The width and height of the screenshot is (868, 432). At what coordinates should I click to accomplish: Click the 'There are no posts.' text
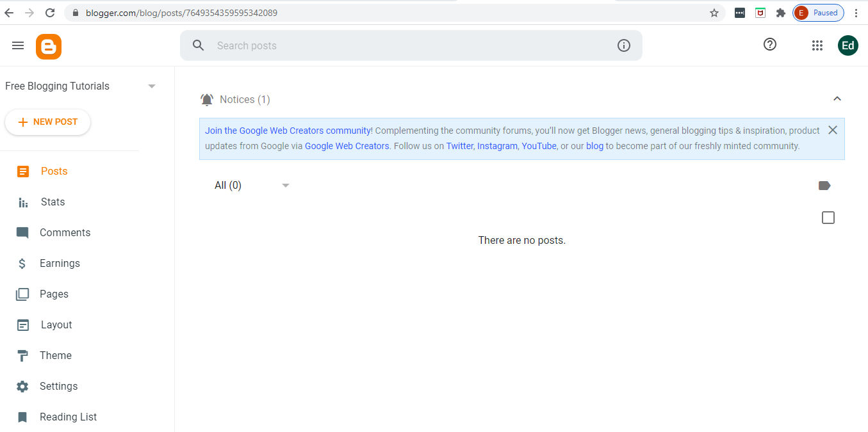coord(522,241)
